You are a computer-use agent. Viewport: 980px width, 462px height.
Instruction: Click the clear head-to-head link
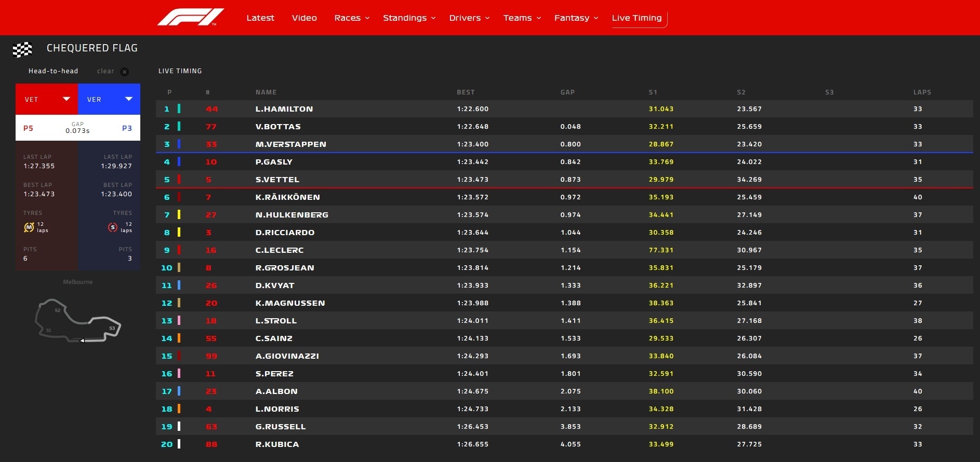click(x=105, y=71)
